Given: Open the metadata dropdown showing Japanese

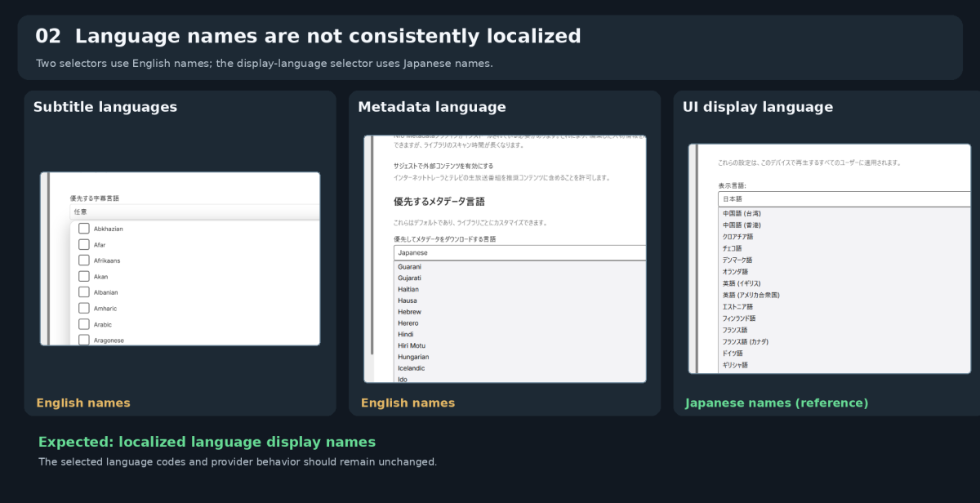Looking at the screenshot, I should coord(519,253).
